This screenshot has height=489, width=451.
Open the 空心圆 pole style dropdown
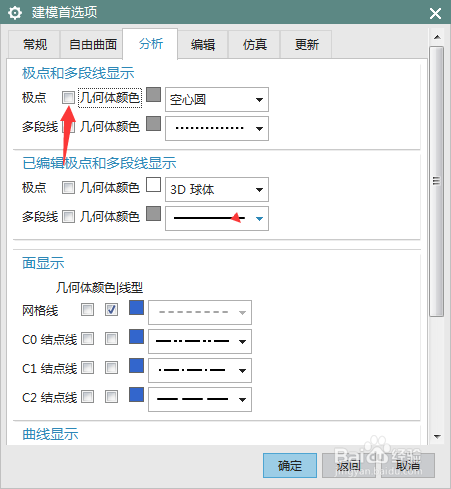click(217, 99)
